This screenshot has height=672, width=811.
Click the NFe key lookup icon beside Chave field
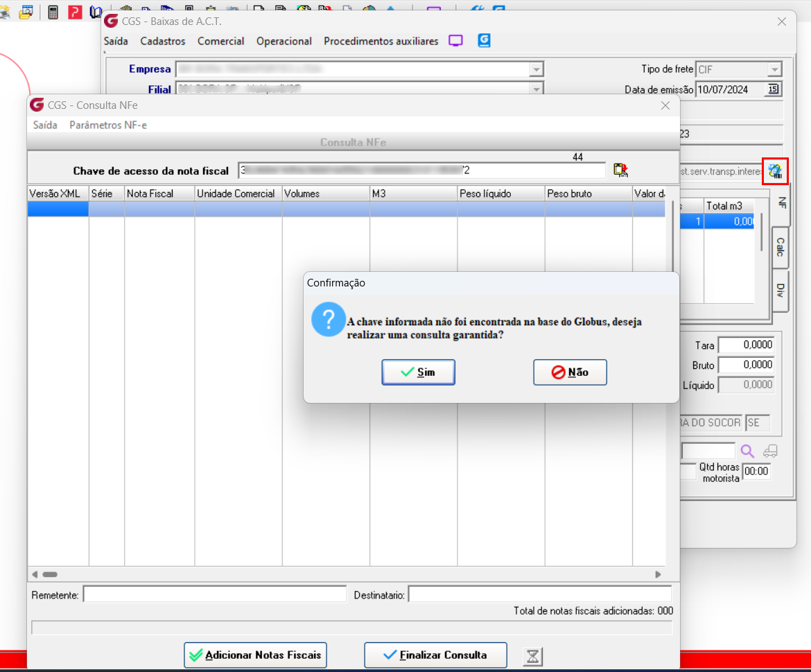[x=620, y=170]
